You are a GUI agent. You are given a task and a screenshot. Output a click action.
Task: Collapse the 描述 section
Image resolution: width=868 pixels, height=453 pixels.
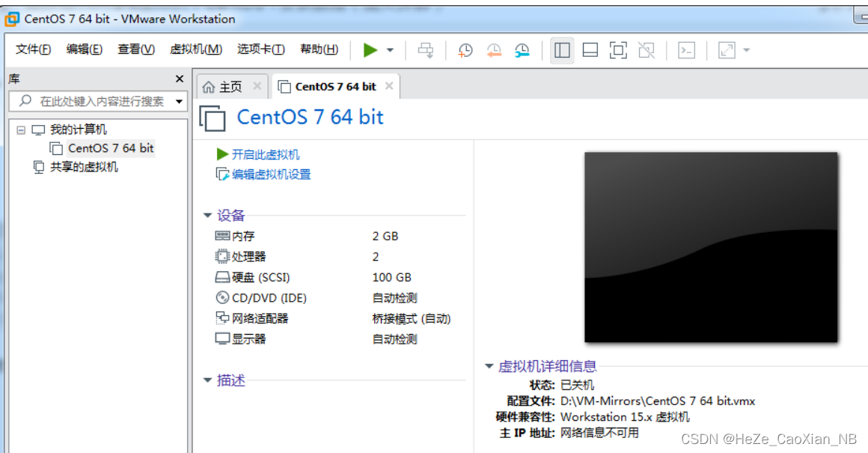click(207, 380)
